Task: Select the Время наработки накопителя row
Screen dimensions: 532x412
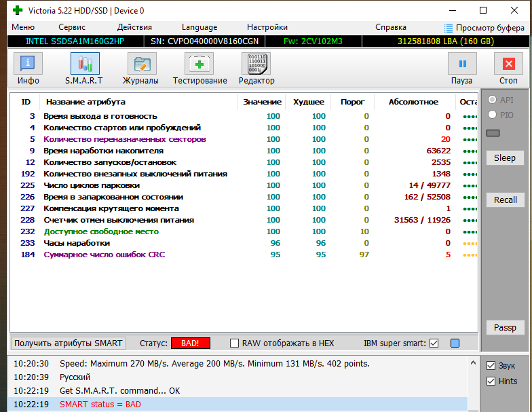Action: pyautogui.click(x=244, y=151)
